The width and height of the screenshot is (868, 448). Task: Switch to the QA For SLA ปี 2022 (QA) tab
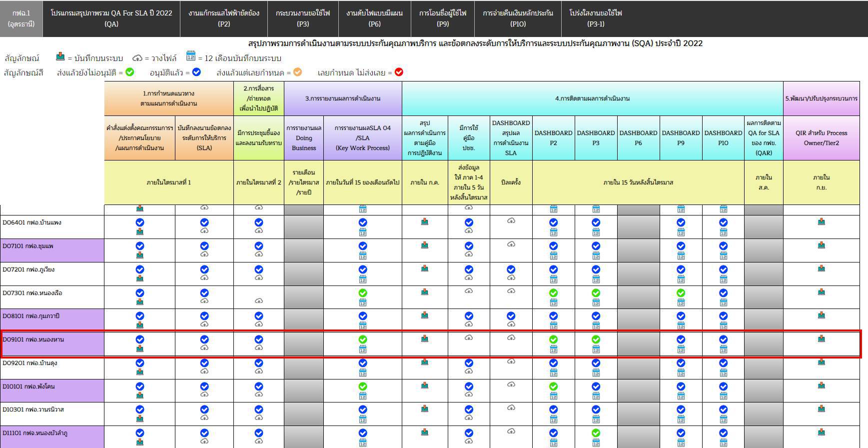pyautogui.click(x=111, y=18)
